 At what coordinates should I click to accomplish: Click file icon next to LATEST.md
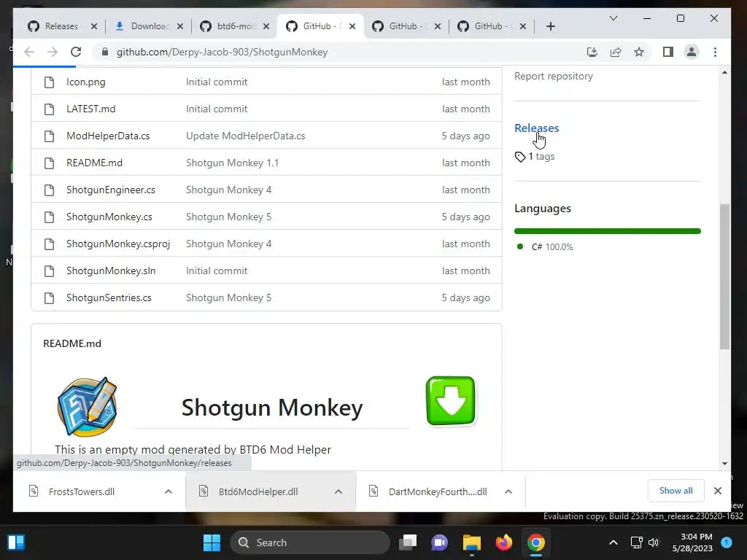pyautogui.click(x=49, y=109)
